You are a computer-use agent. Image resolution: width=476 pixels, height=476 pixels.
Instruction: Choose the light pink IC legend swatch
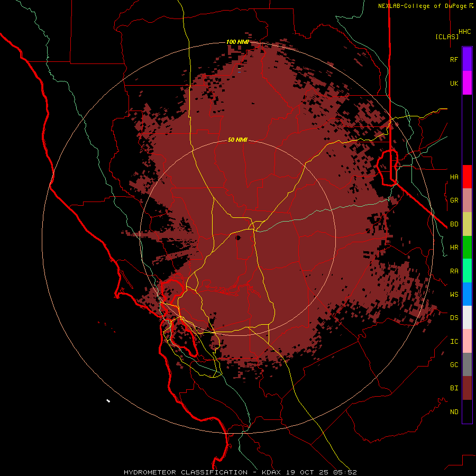click(x=467, y=341)
